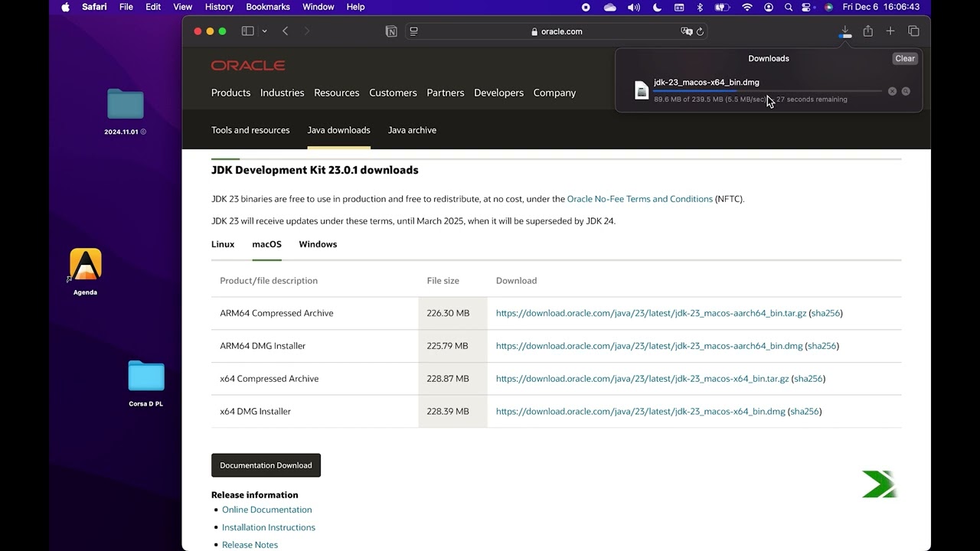Select the macOS platform tab

coord(266,244)
